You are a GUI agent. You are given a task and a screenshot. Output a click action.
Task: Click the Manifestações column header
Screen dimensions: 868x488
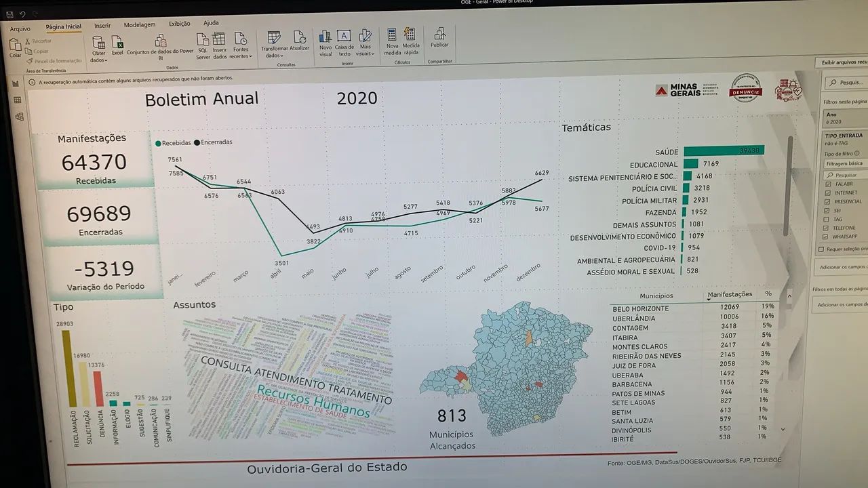tap(730, 295)
